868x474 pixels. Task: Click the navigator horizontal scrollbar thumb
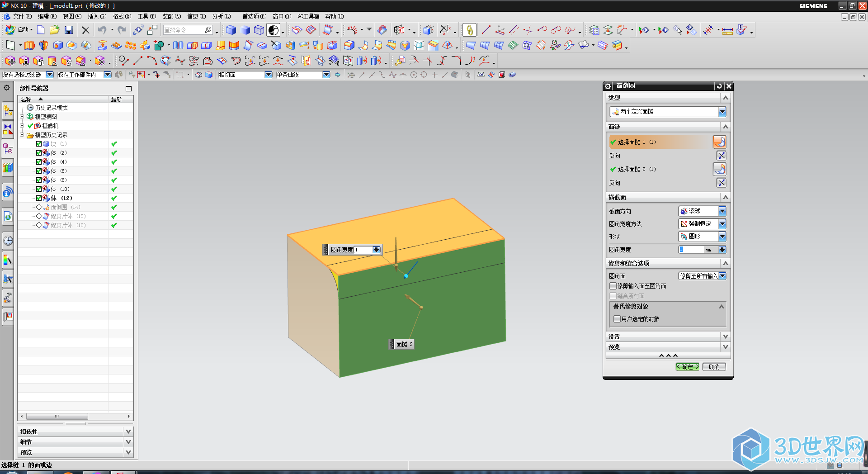click(x=57, y=416)
